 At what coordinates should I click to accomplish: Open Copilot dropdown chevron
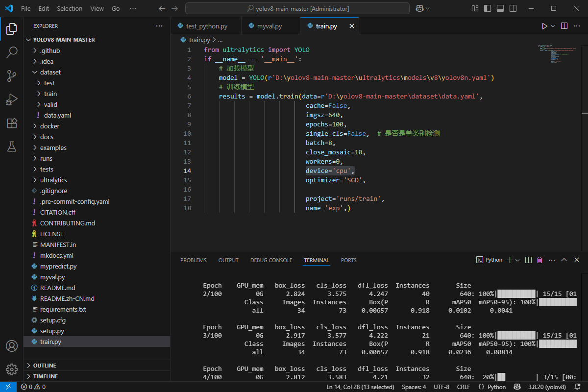428,8
